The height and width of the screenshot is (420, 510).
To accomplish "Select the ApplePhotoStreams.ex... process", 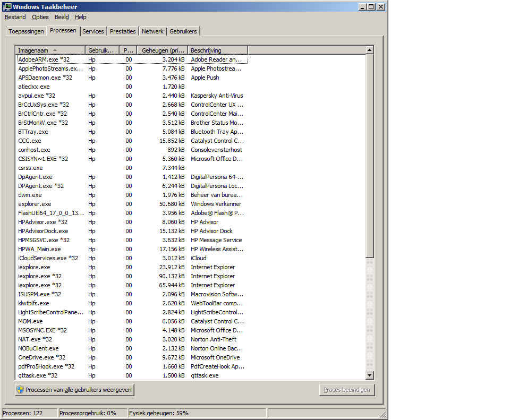I will [x=132, y=68].
